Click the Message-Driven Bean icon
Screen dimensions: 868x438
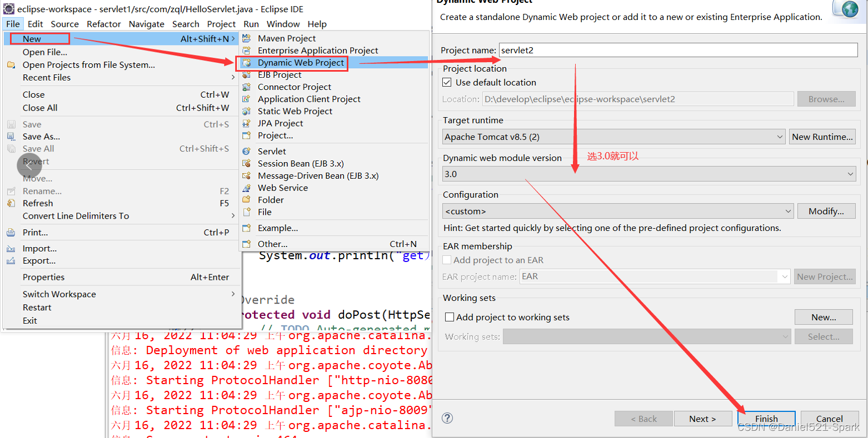247,176
